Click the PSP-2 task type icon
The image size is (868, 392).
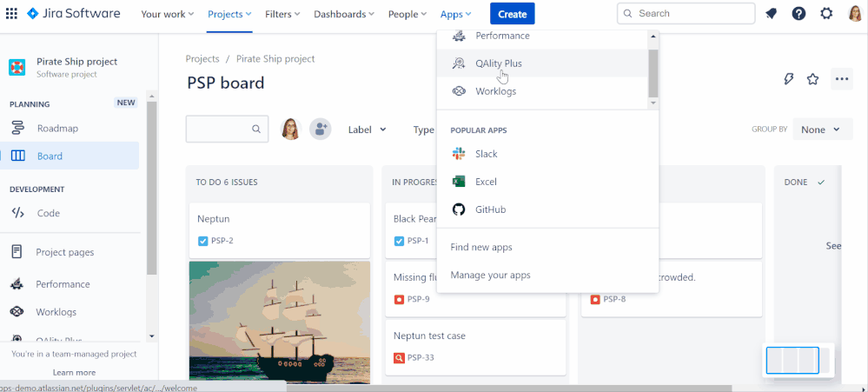point(202,241)
